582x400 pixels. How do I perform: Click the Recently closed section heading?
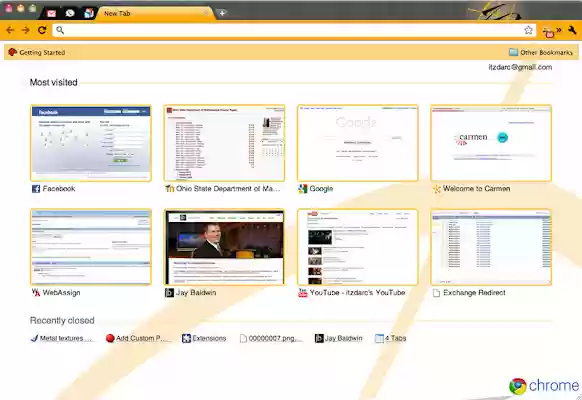62,320
